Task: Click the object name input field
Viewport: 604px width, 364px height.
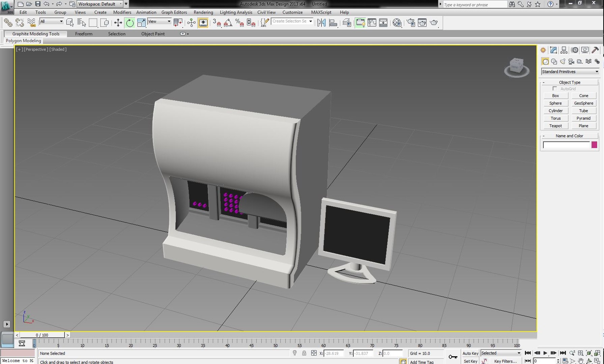Action: [566, 145]
